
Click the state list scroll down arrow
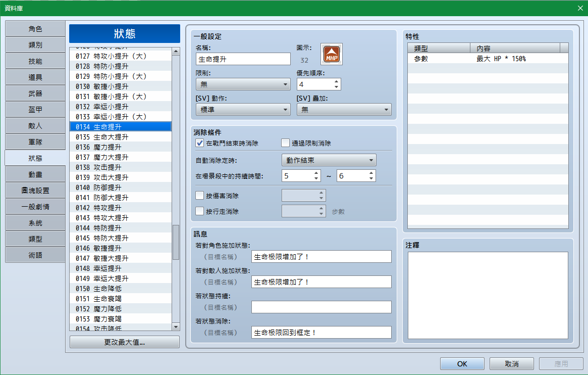click(x=176, y=327)
